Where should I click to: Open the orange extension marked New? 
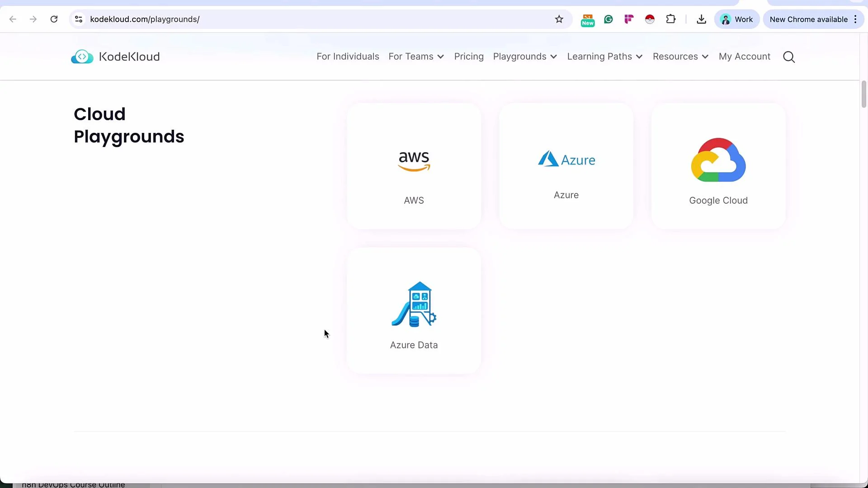point(588,20)
